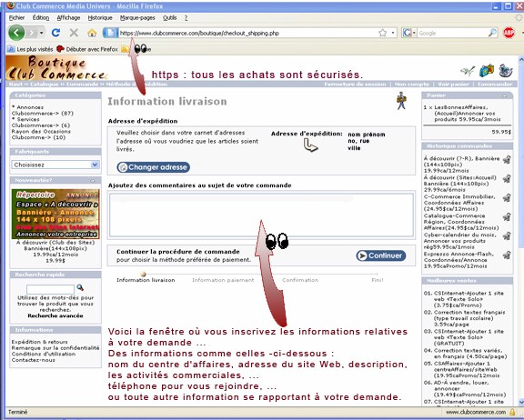
Task: Open the Contactez-nous link
Action: [33, 360]
